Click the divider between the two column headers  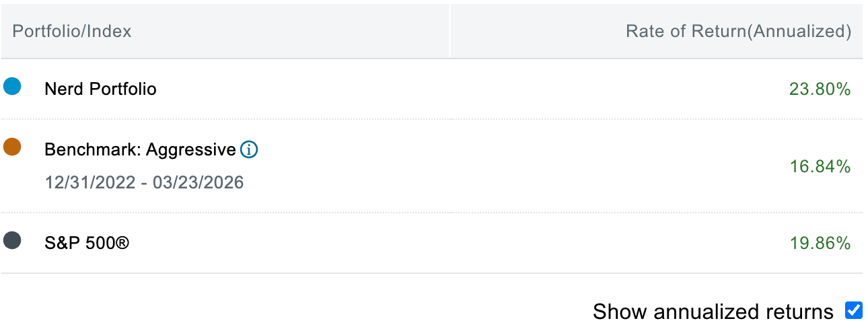449,31
